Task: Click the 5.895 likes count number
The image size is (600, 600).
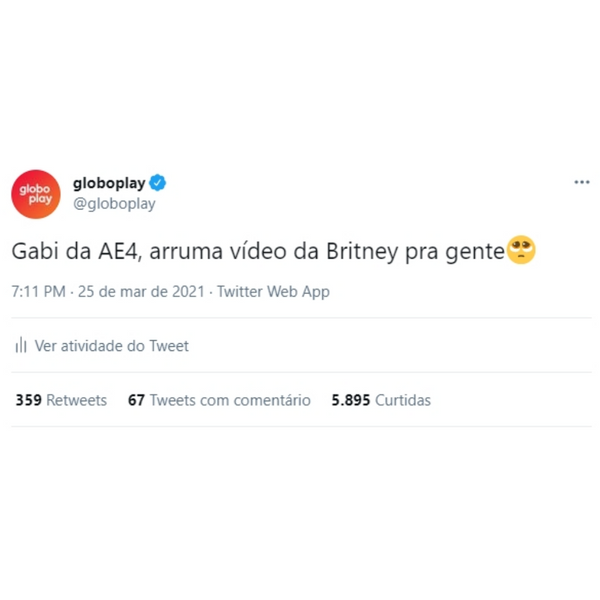Action: 351,400
